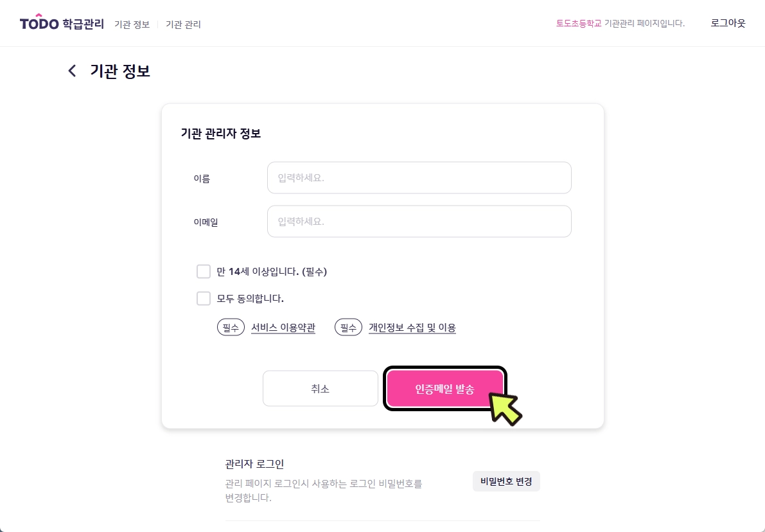The image size is (765, 532).
Task: Click the TODO 학급관리 logo
Action: coord(62,24)
